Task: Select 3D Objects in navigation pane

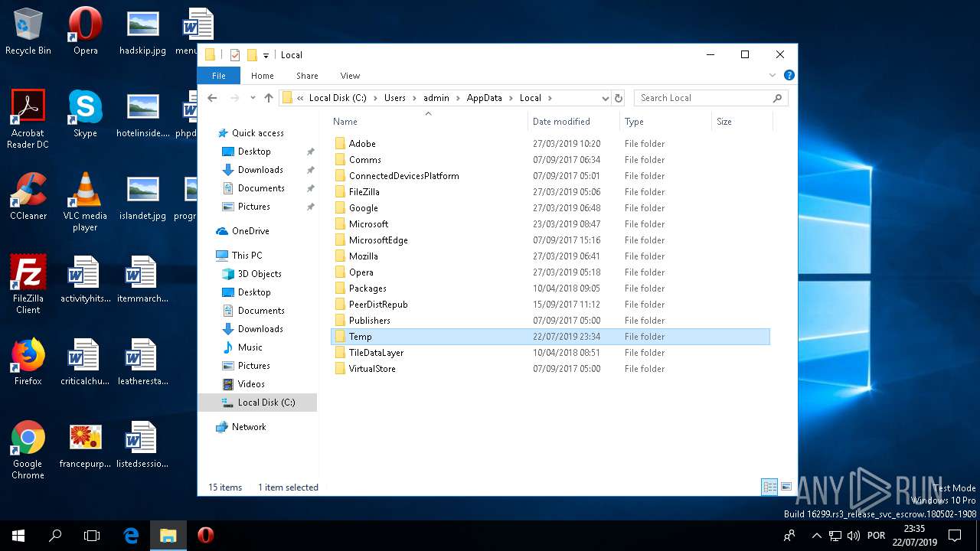Action: tap(260, 274)
